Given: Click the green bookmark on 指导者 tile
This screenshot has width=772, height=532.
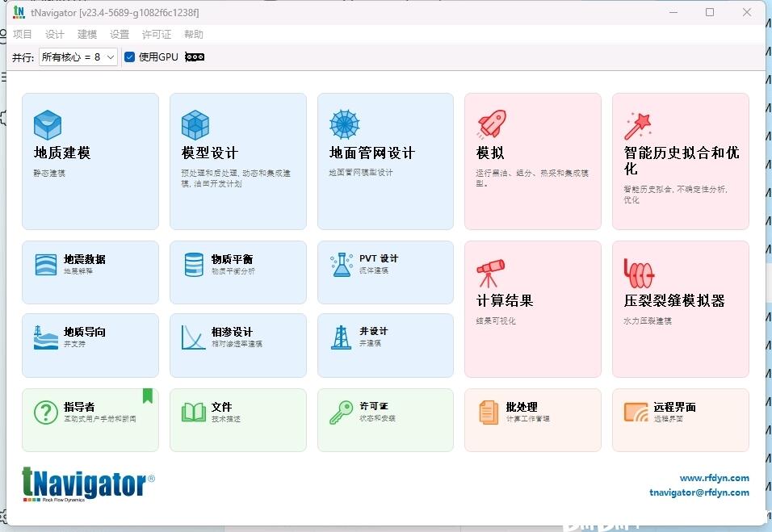Looking at the screenshot, I should point(148,396).
